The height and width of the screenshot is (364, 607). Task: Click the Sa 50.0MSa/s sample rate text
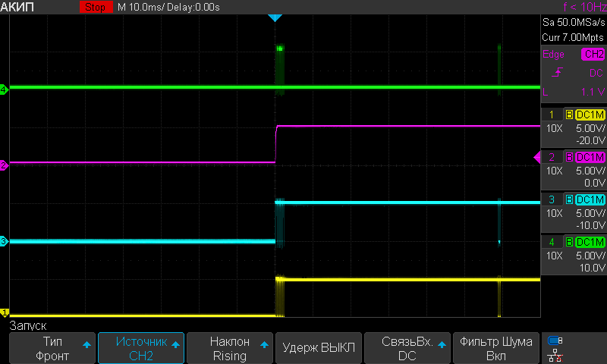[574, 23]
